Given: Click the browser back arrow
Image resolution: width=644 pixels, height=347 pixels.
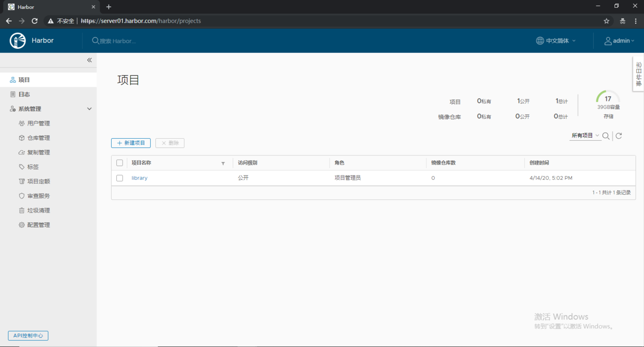Looking at the screenshot, I should pos(8,21).
